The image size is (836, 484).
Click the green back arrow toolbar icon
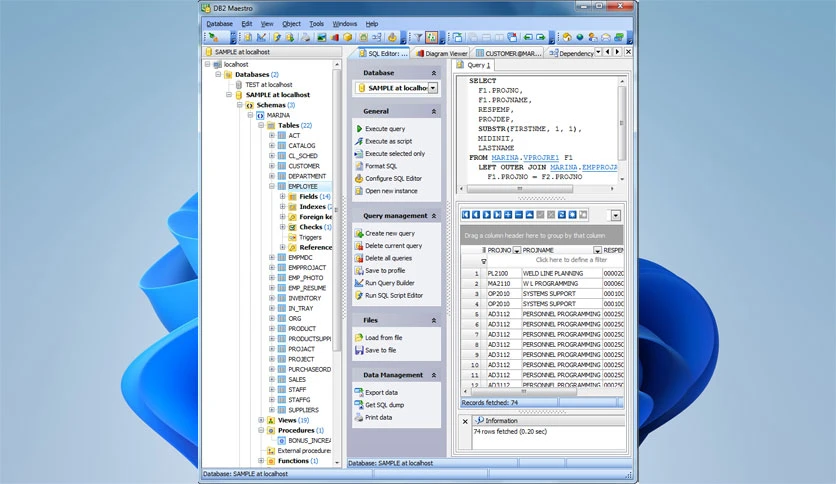point(528,37)
